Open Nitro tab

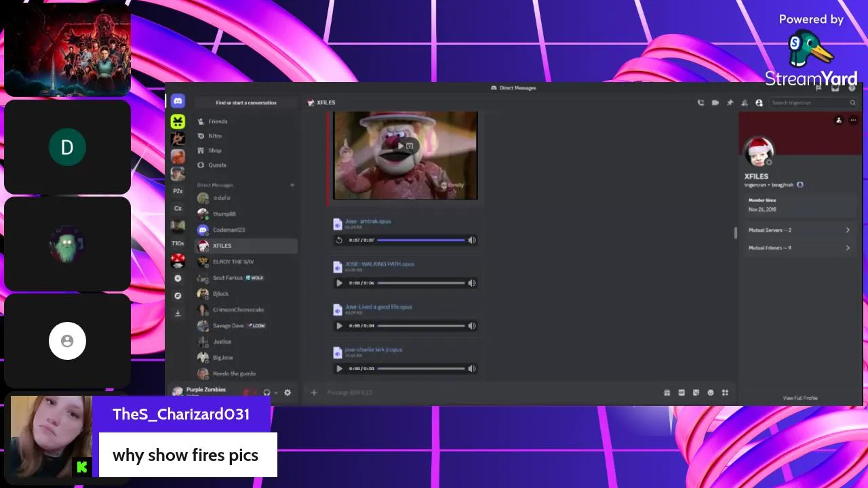coord(246,136)
